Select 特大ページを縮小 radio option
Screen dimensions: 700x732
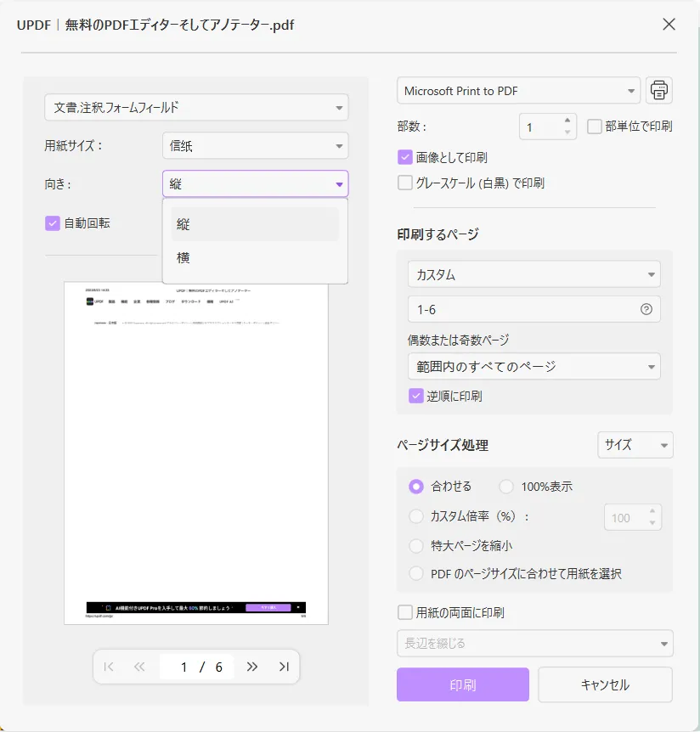416,546
